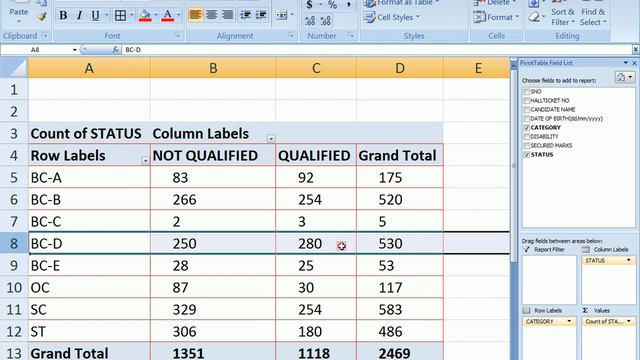
Task: Check the HALLTICKET NO field
Action: click(527, 101)
